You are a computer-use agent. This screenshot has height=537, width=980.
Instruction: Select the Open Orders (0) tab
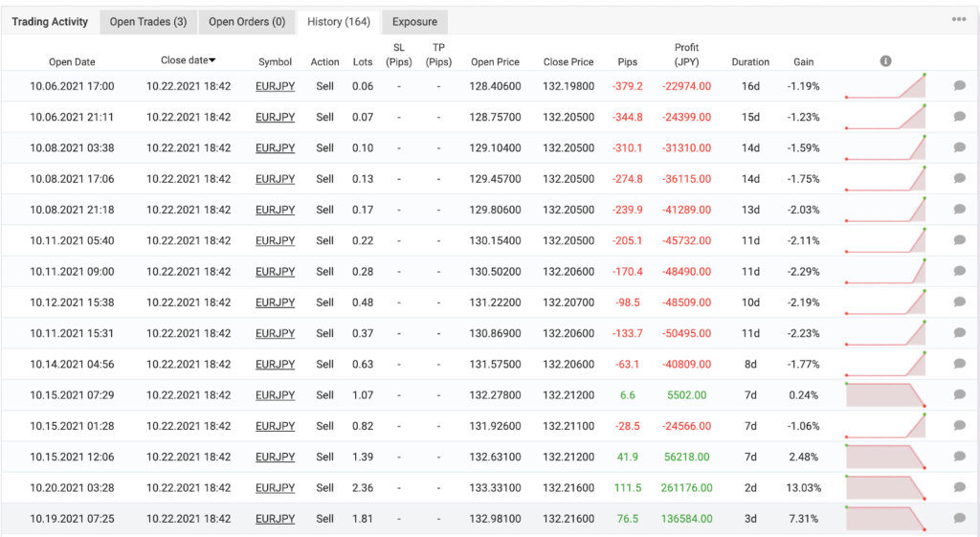pos(246,22)
